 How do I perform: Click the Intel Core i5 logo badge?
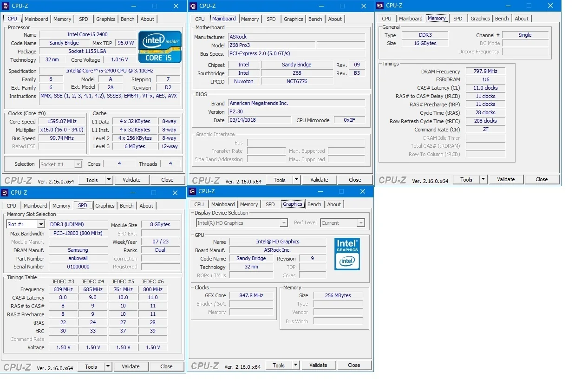(x=160, y=47)
